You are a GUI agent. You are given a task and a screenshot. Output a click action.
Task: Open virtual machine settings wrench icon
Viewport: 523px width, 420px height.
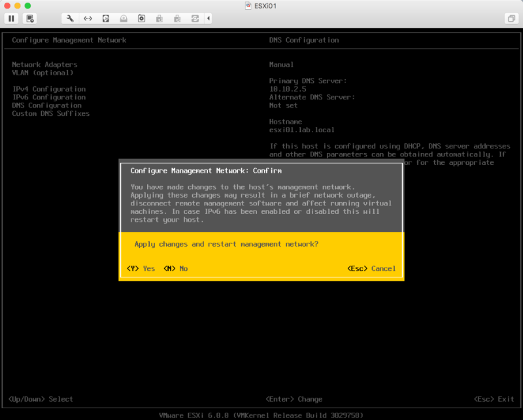(70, 18)
